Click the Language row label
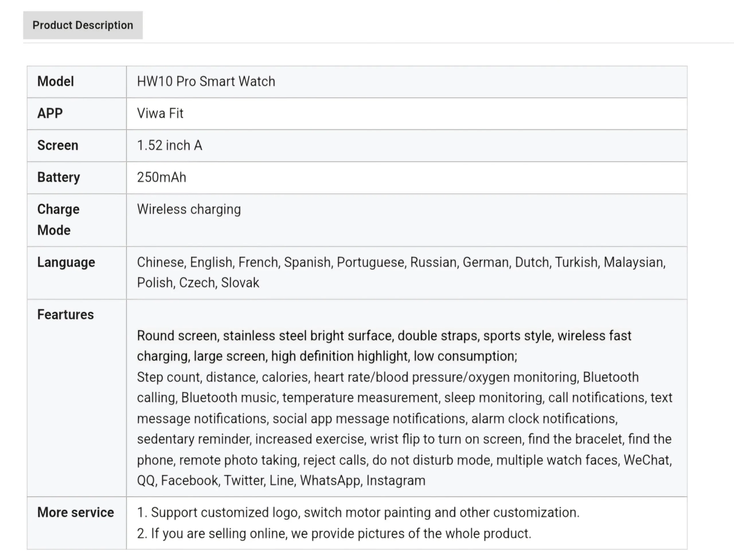The height and width of the screenshot is (560, 734). 66,262
